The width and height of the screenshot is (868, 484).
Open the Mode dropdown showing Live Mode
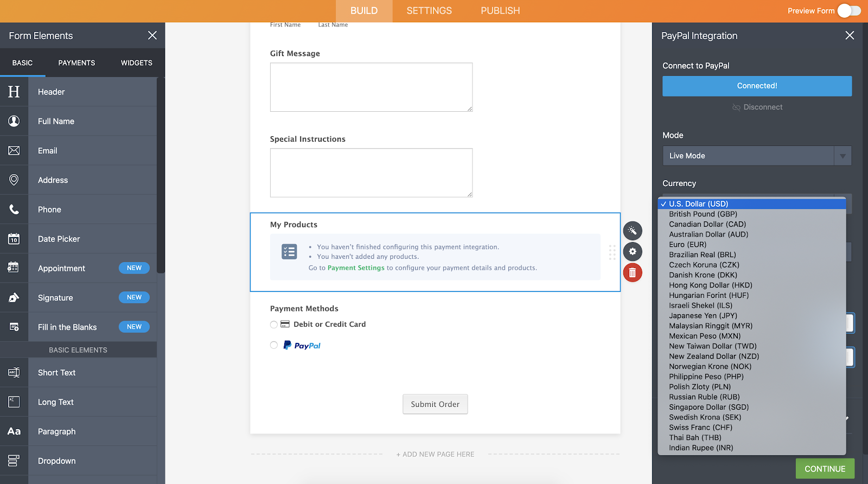(x=757, y=156)
